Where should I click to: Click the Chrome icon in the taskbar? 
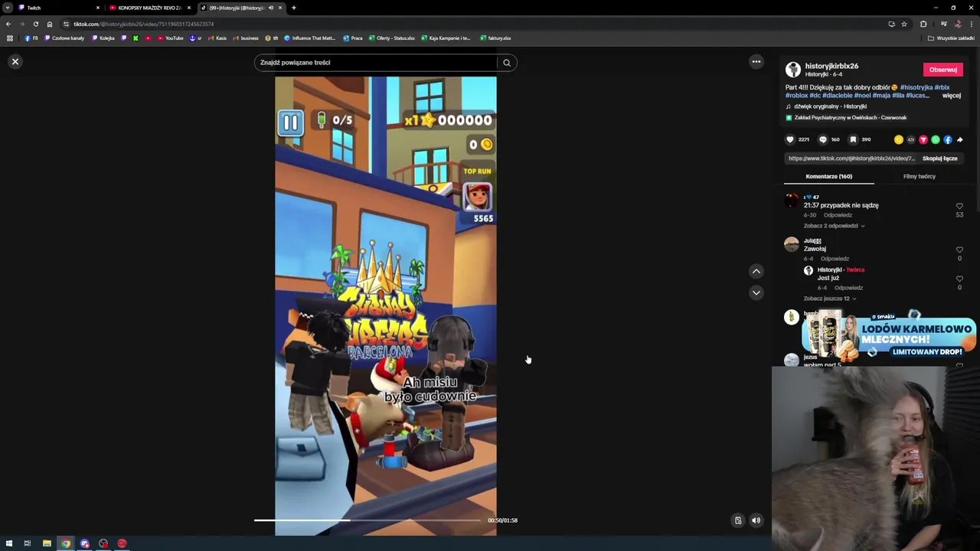tap(66, 543)
